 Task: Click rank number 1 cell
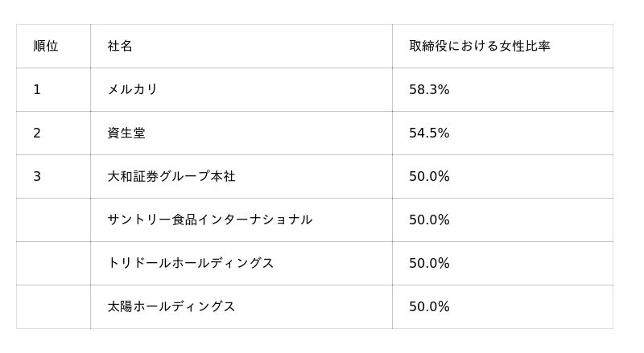pyautogui.click(x=37, y=90)
